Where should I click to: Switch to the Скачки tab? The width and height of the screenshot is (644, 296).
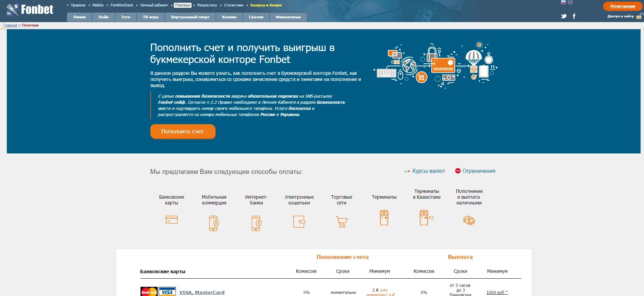pos(256,17)
